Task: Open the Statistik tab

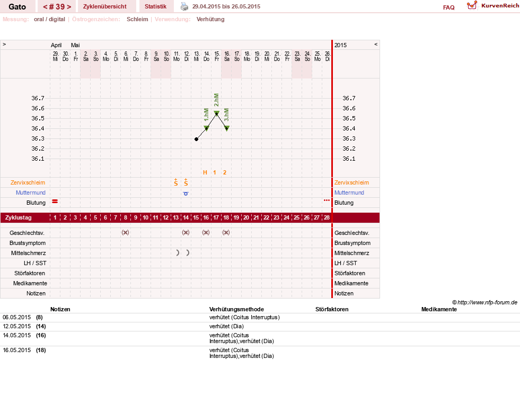Action: [155, 6]
